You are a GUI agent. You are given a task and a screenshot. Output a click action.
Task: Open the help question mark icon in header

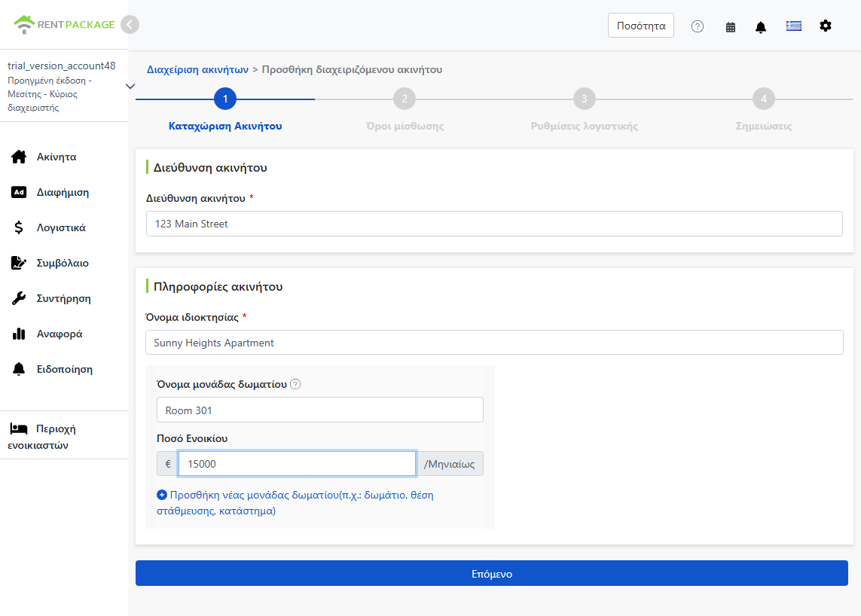pos(698,26)
